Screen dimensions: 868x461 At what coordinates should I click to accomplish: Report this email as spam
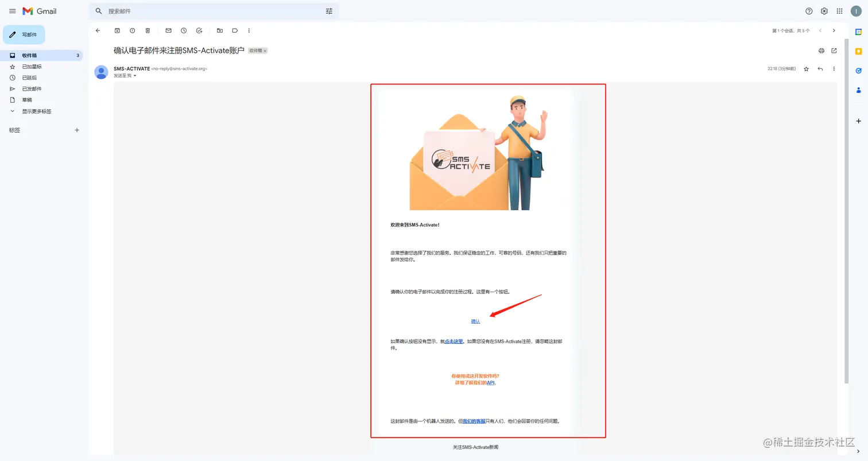(133, 30)
